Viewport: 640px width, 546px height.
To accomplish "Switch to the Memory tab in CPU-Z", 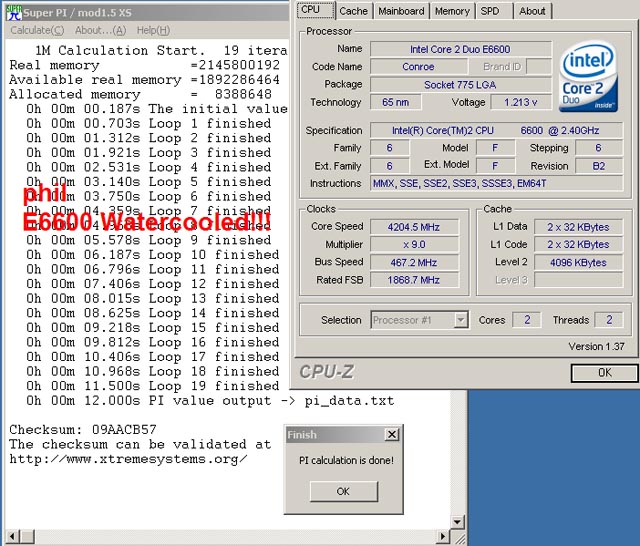I will click(x=452, y=11).
